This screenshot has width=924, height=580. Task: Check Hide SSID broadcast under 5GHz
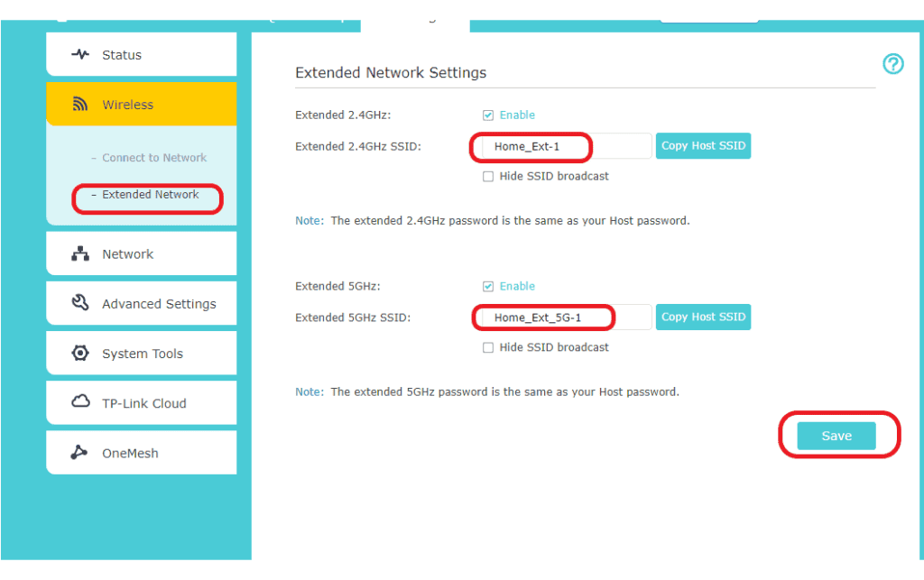pyautogui.click(x=488, y=347)
